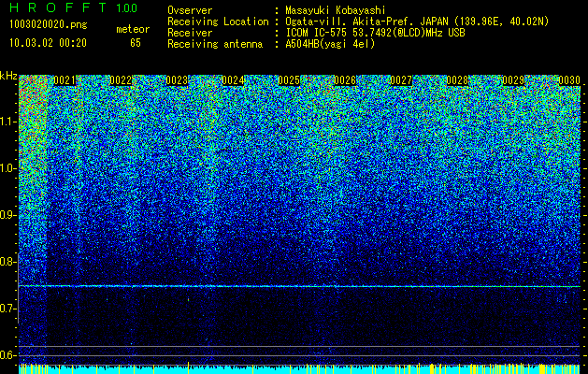Click the 0.6 frequency axis label
The image size is (588, 374).
8,355
